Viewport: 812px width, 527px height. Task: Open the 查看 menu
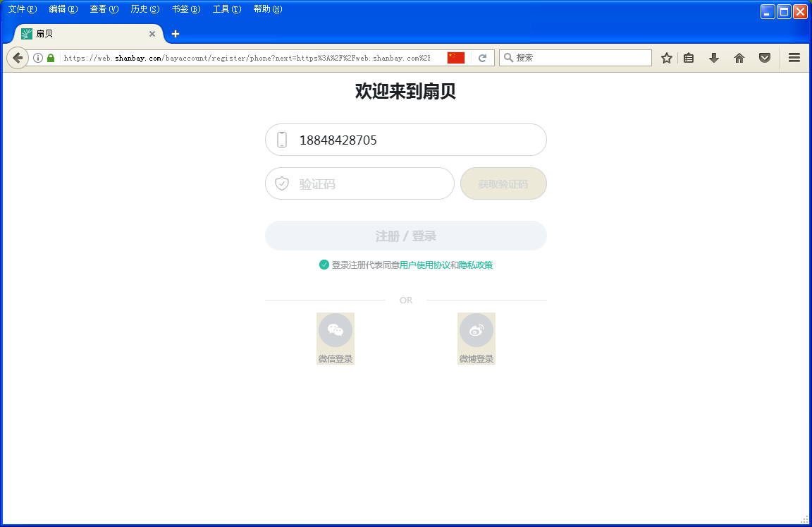point(104,8)
